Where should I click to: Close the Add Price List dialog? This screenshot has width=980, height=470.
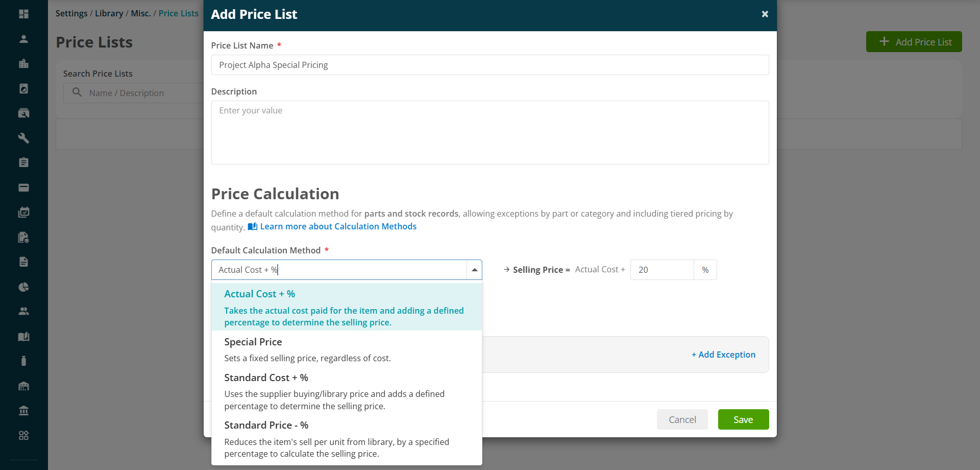coord(765,14)
